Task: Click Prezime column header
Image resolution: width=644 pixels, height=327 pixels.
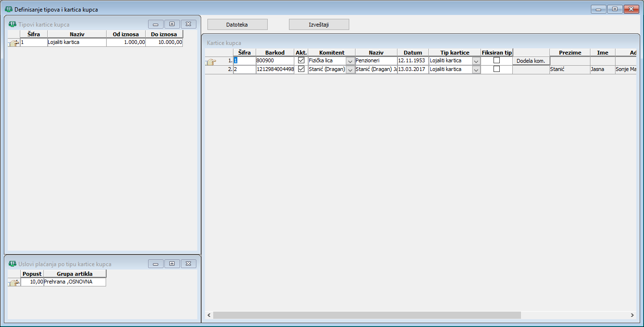Action: tap(570, 53)
